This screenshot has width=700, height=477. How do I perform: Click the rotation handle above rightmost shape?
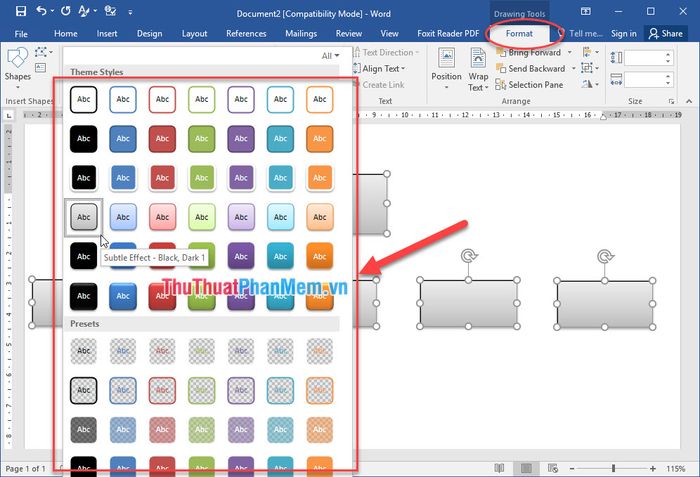(x=605, y=257)
